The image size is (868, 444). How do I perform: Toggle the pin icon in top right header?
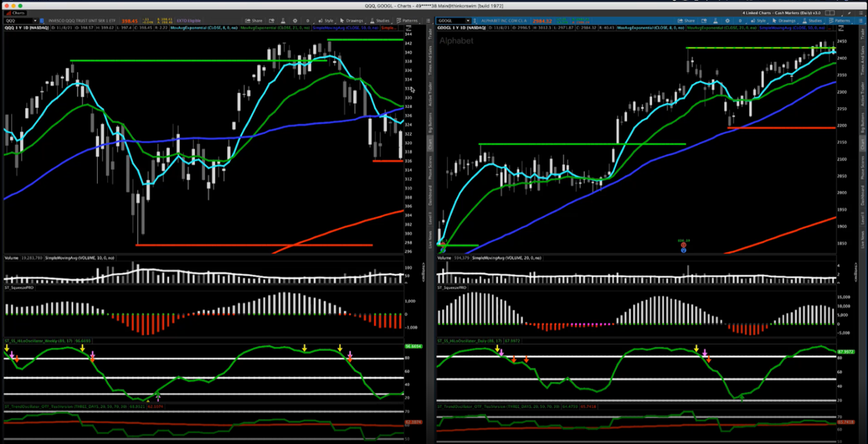852,12
